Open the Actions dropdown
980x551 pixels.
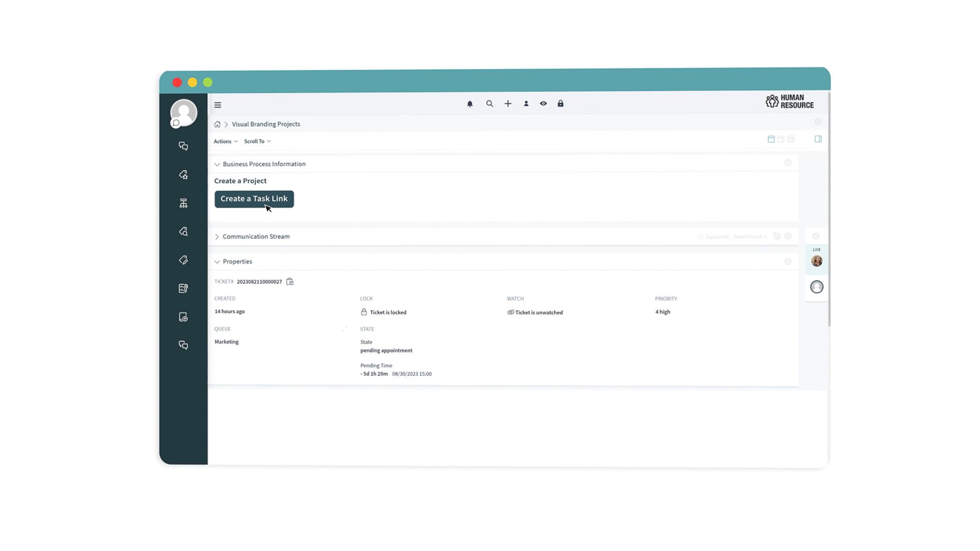point(226,142)
